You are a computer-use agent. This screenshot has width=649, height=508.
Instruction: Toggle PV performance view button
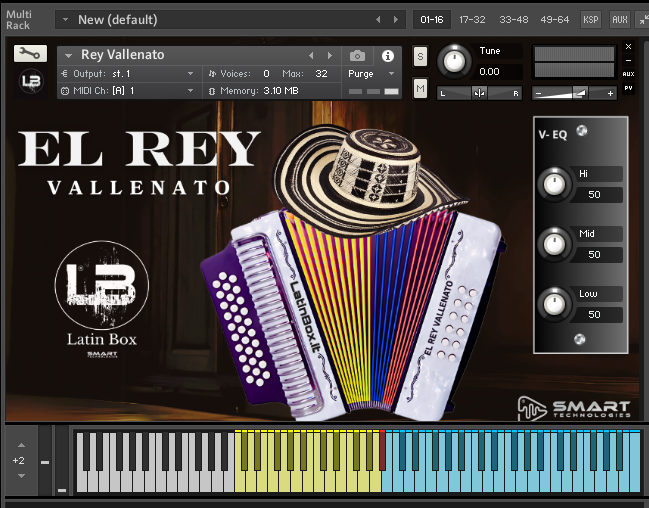(628, 88)
